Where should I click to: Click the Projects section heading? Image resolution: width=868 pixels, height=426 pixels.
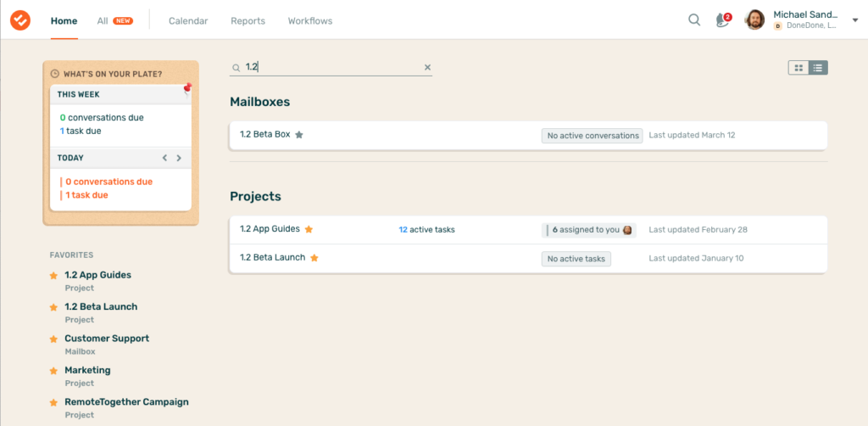click(256, 197)
